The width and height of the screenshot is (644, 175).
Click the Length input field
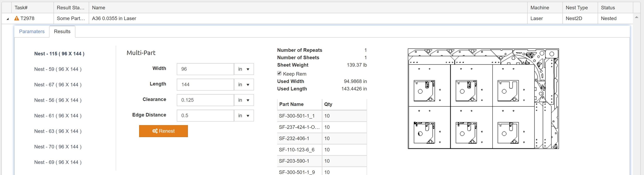[205, 85]
